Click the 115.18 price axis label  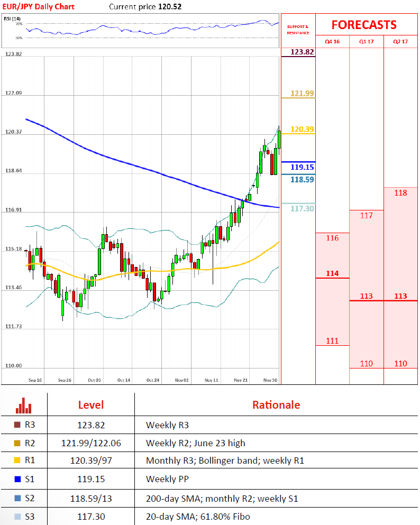click(13, 249)
